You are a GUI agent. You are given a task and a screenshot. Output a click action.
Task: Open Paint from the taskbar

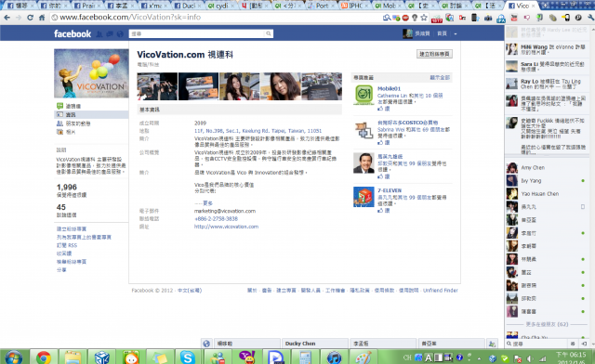(364, 357)
